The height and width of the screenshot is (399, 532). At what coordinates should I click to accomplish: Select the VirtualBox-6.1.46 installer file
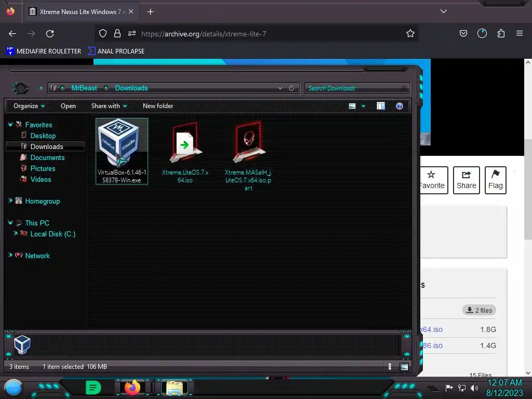tap(122, 151)
